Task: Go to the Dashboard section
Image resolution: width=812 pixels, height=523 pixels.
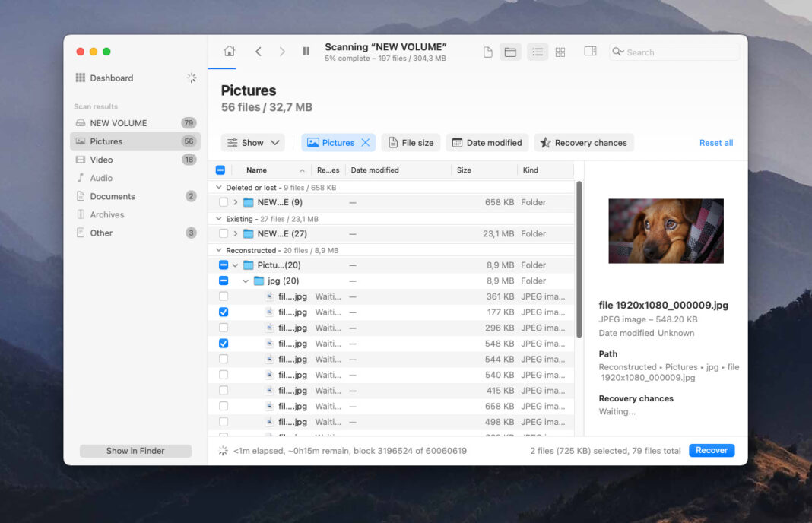Action: click(x=113, y=78)
